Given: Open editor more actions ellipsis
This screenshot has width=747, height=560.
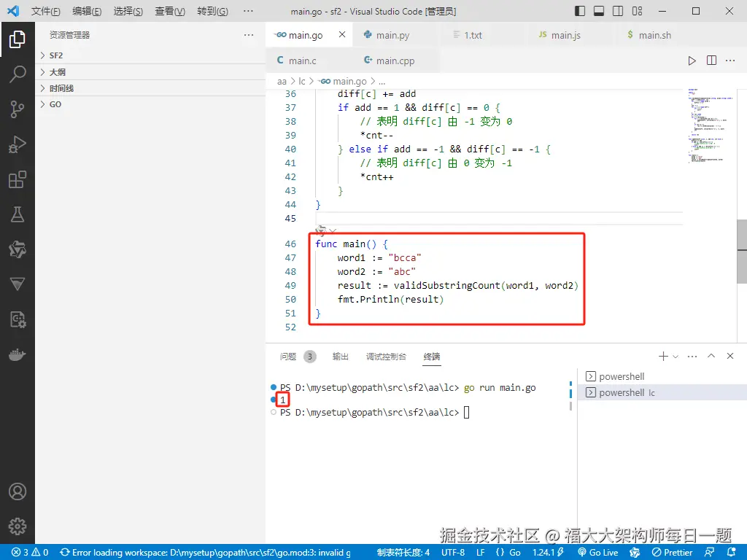Looking at the screenshot, I should pos(730,61).
